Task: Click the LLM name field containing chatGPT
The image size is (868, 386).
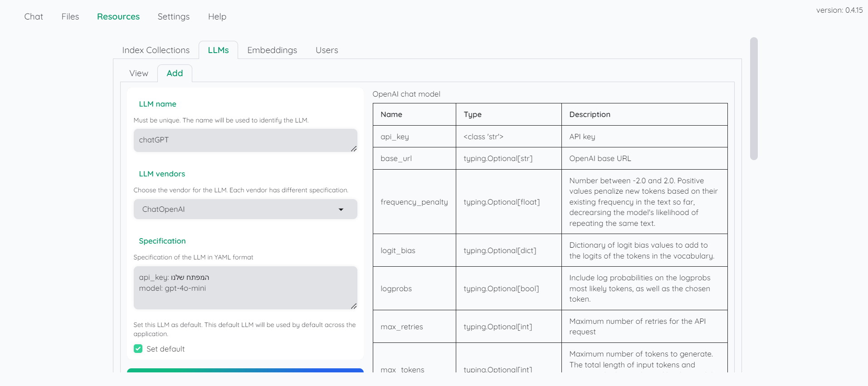Action: (245, 140)
